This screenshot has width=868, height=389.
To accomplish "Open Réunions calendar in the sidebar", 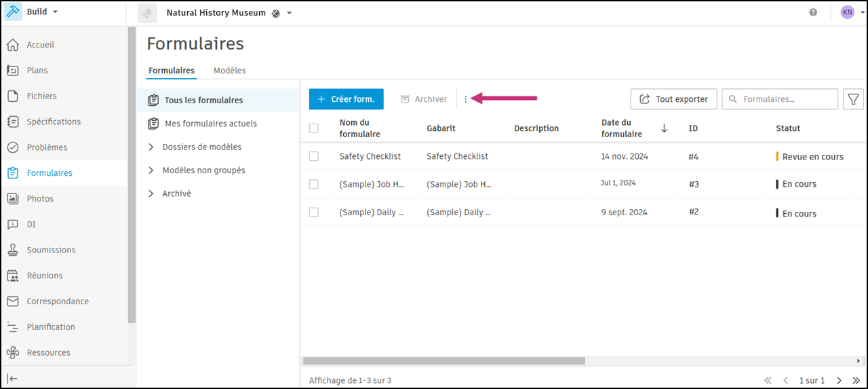I will 44,276.
